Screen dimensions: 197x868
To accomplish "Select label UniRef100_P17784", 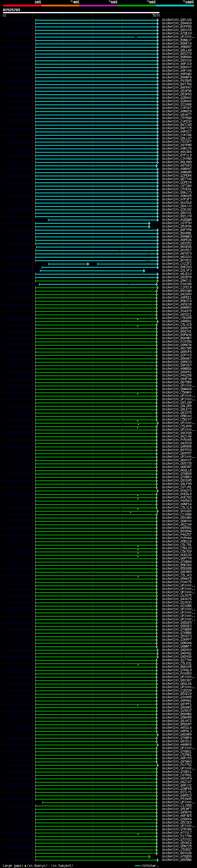I will 176,836.
